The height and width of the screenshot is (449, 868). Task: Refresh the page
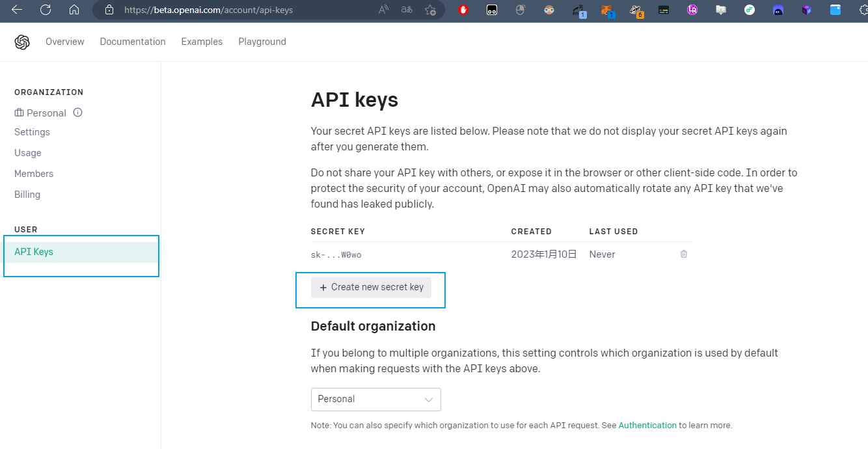point(46,10)
